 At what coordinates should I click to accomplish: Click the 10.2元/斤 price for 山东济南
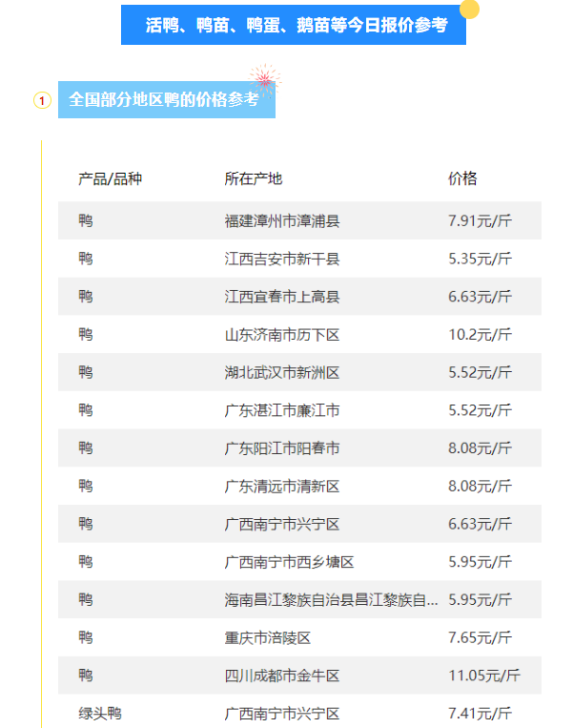click(480, 335)
